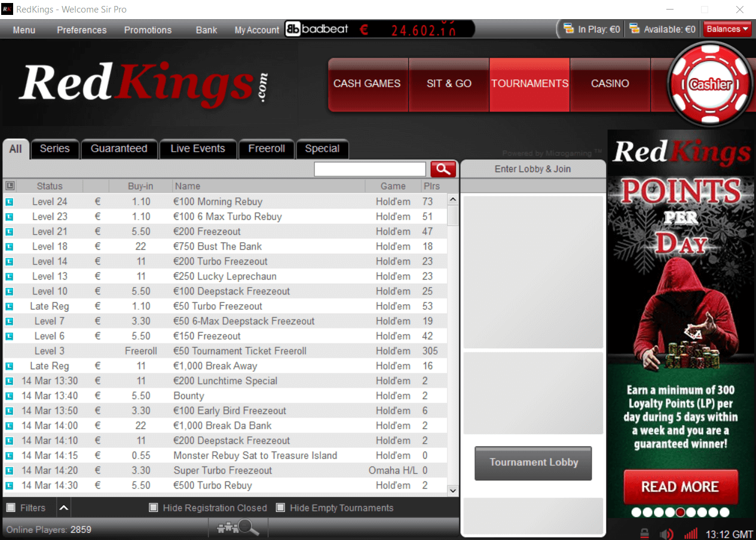Switch to the Series tab
The width and height of the screenshot is (756, 540).
(55, 149)
